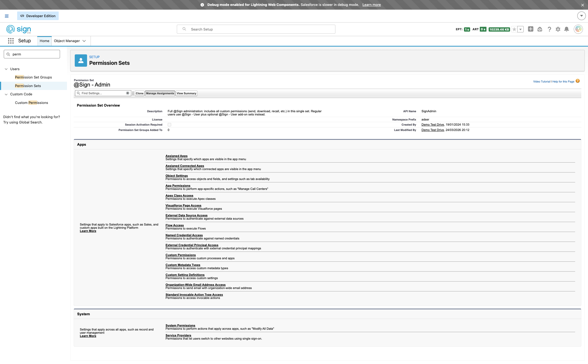Image resolution: width=588 pixels, height=364 pixels.
Task: Open the Object Settings link
Action: point(177,176)
